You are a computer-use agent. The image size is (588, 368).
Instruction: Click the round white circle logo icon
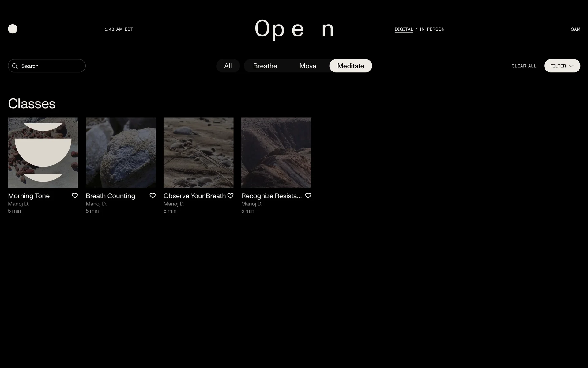pos(13,29)
